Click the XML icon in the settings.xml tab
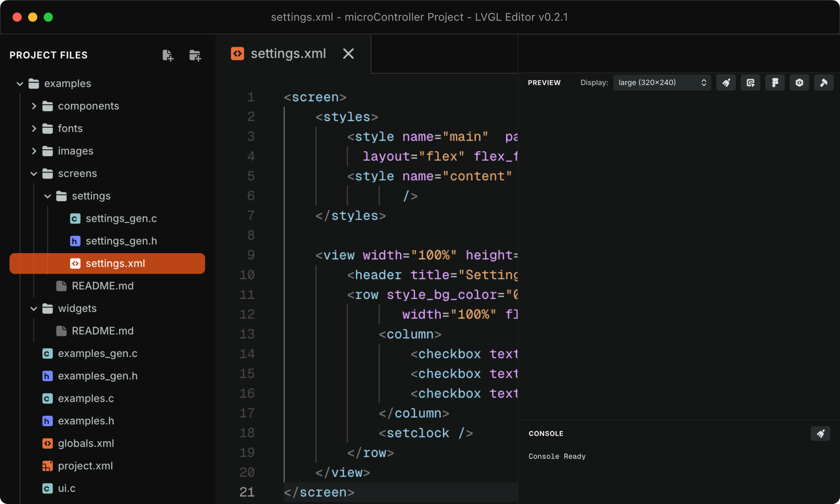Image resolution: width=840 pixels, height=504 pixels. click(237, 54)
